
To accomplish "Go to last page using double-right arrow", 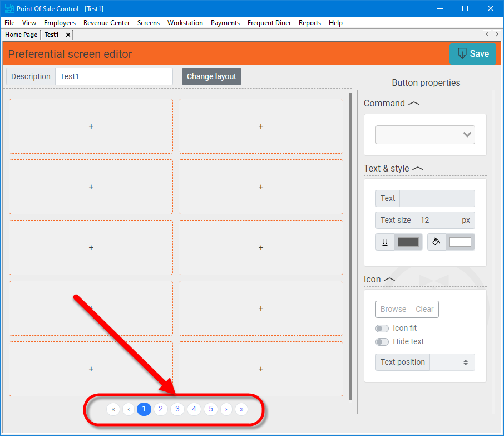I will [x=241, y=409].
